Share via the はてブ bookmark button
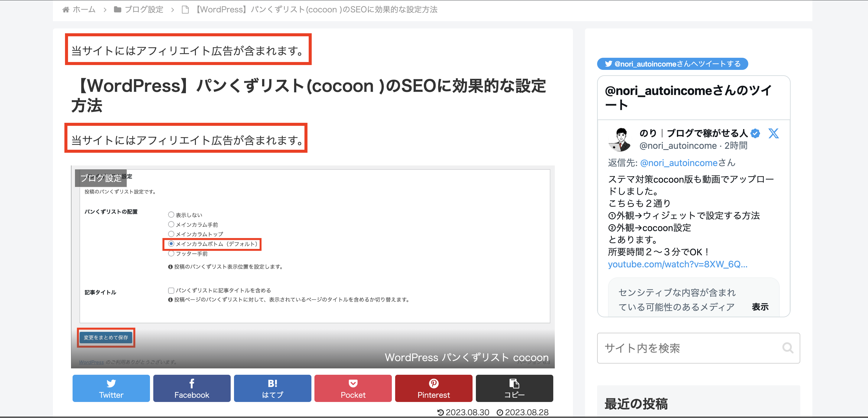Image resolution: width=868 pixels, height=418 pixels. coord(273,388)
